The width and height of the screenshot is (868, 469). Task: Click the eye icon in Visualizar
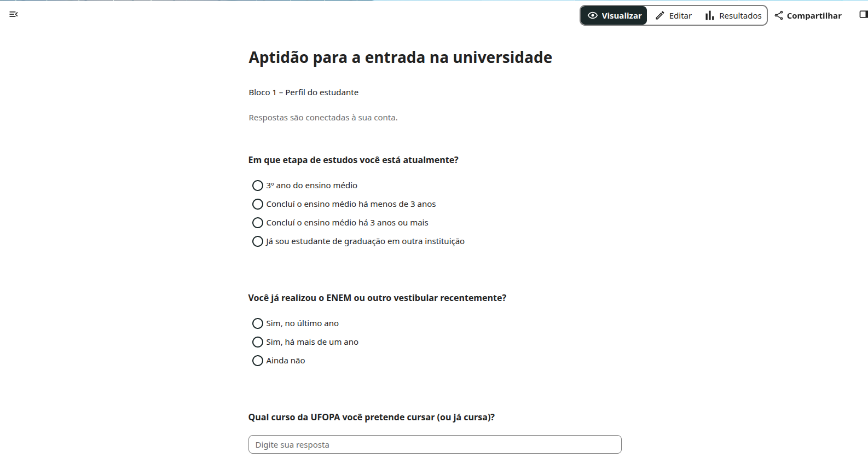593,15
